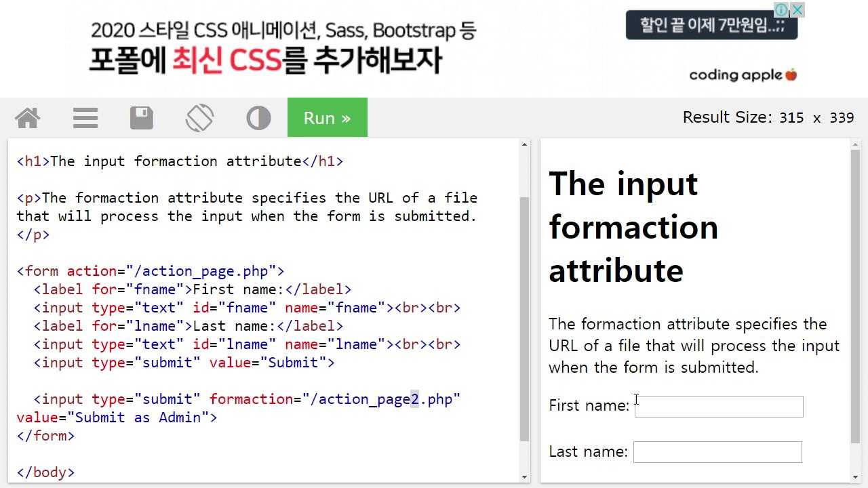
Task: Click the label for="fname" code line
Action: pos(193,289)
